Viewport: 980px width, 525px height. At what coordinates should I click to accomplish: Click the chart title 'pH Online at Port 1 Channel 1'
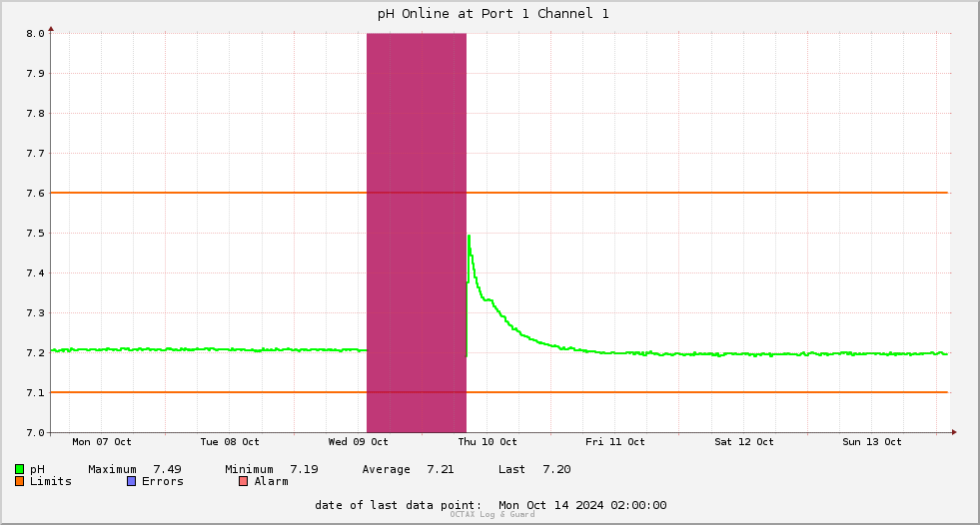(492, 14)
